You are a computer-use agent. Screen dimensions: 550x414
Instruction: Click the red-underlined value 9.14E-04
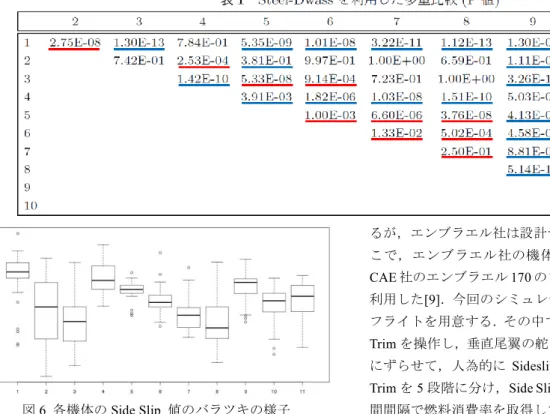(330, 79)
